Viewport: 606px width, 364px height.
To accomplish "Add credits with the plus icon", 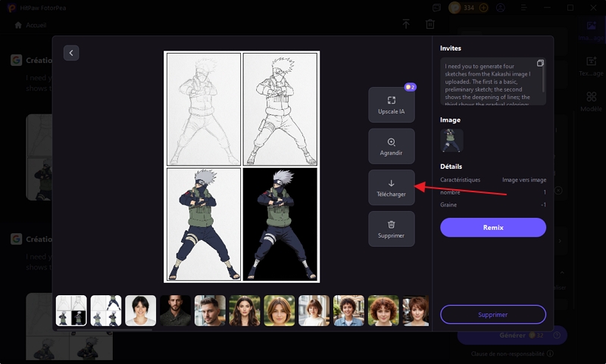I will (x=483, y=8).
